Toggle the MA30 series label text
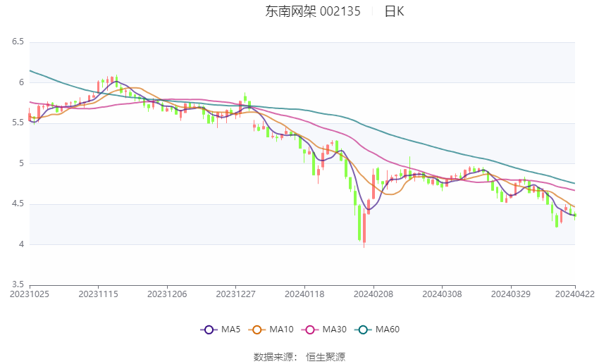This screenshot has width=599, height=364. [334, 330]
